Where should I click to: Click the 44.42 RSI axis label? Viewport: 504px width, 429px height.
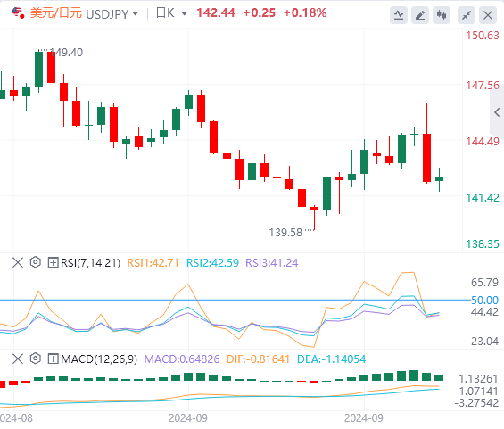coord(484,311)
